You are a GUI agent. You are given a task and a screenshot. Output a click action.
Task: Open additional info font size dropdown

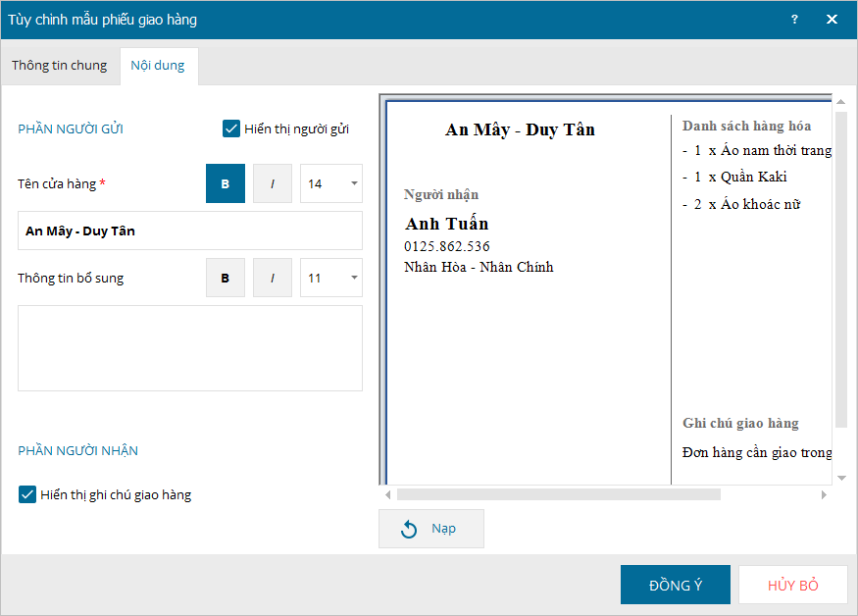pos(331,278)
